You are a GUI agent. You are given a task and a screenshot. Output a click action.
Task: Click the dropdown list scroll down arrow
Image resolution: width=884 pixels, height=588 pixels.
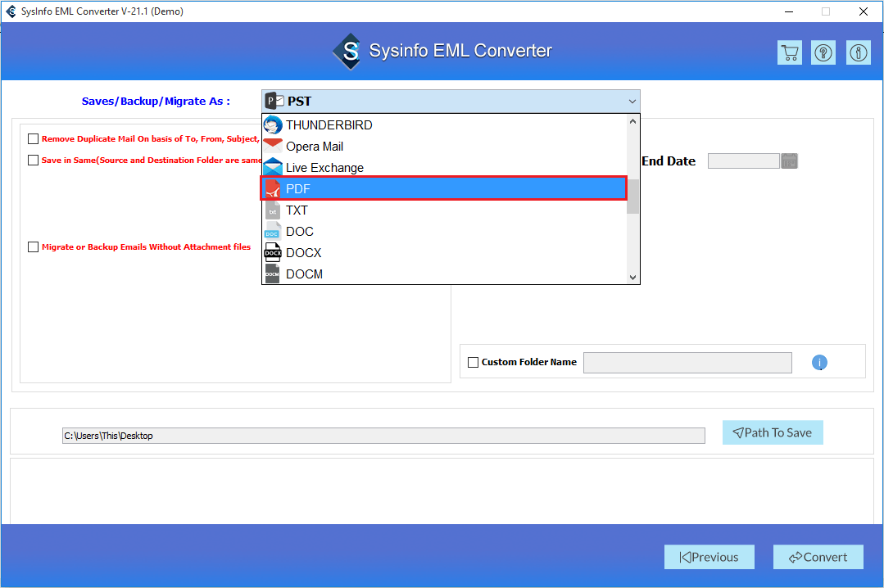click(x=632, y=277)
